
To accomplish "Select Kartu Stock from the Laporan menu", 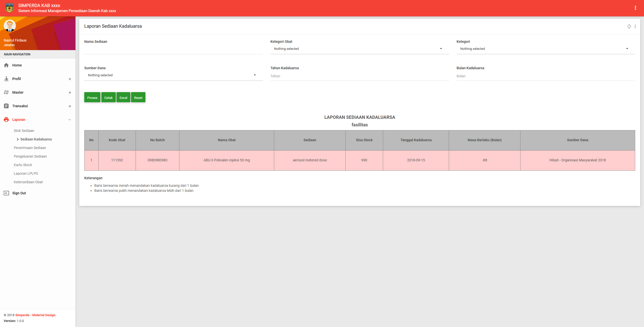I will (x=23, y=165).
